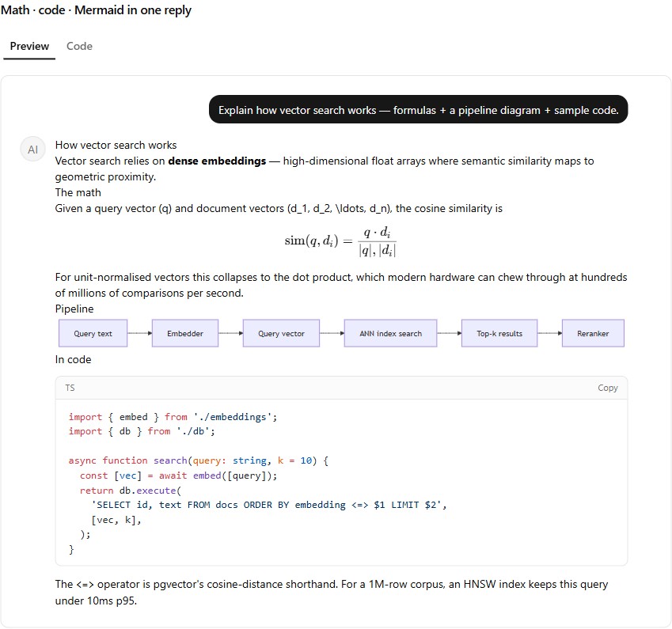Click the 'For unit-normalised vectors' paragraph
The height and width of the screenshot is (629, 672).
coord(340,285)
